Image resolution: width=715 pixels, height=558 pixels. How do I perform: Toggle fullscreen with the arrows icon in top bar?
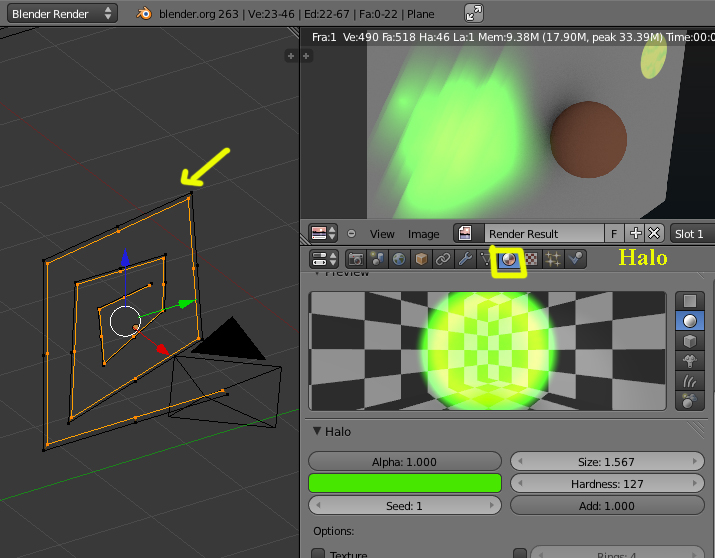pos(474,13)
